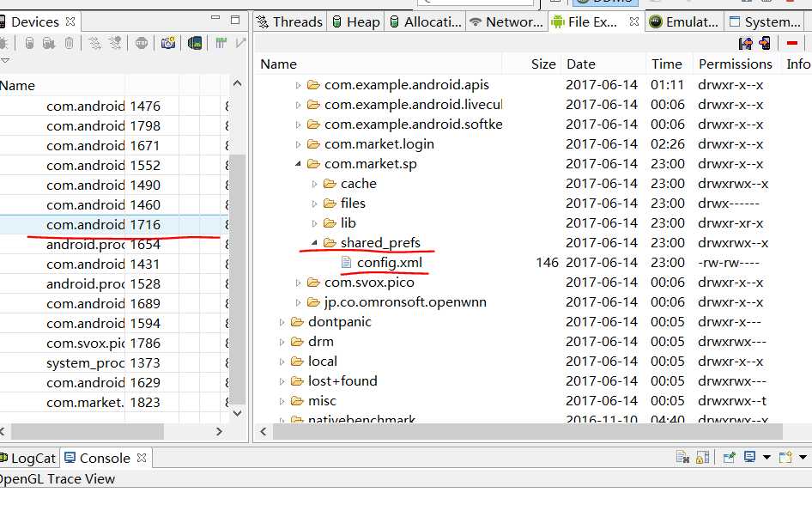Click Open Console icon

point(785,457)
